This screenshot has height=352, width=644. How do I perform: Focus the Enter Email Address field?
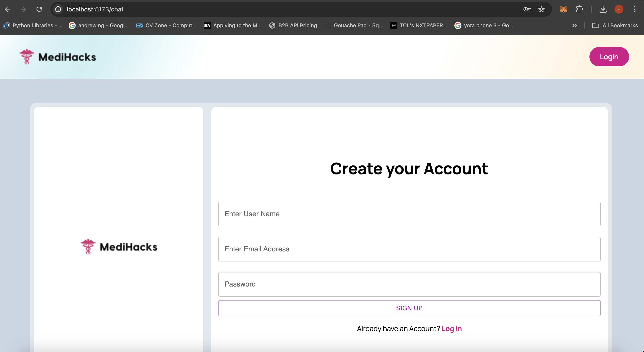coord(409,249)
